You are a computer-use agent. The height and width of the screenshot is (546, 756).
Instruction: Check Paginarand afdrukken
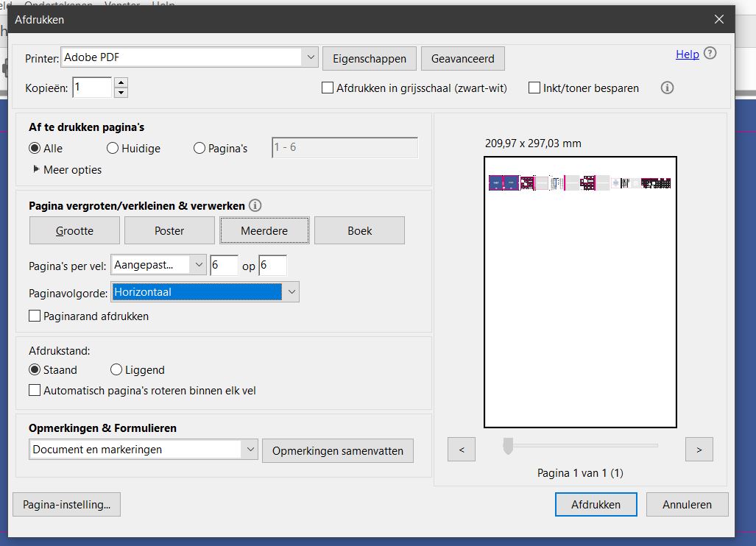[33, 316]
